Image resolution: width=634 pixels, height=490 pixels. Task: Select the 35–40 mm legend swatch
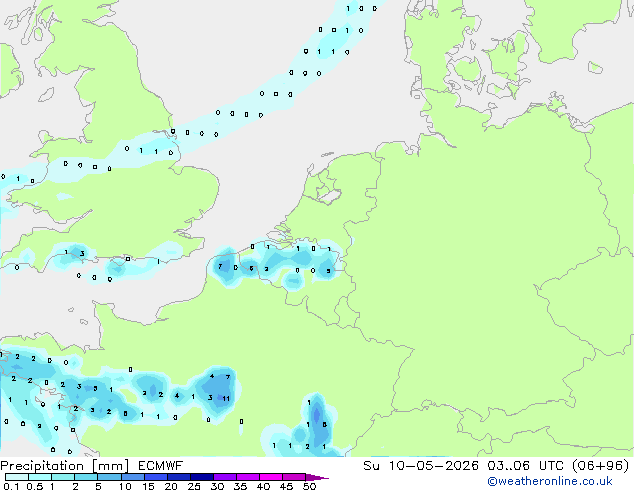247,477
